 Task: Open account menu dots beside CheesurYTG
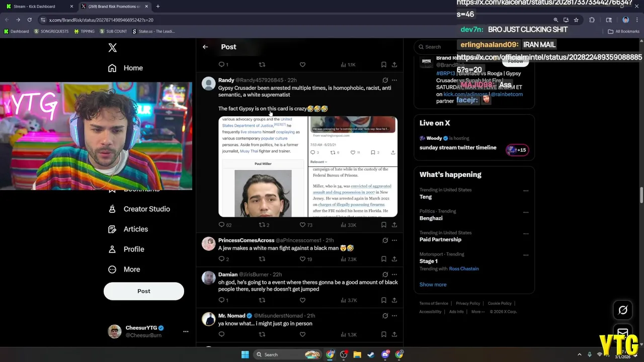pos(186,331)
